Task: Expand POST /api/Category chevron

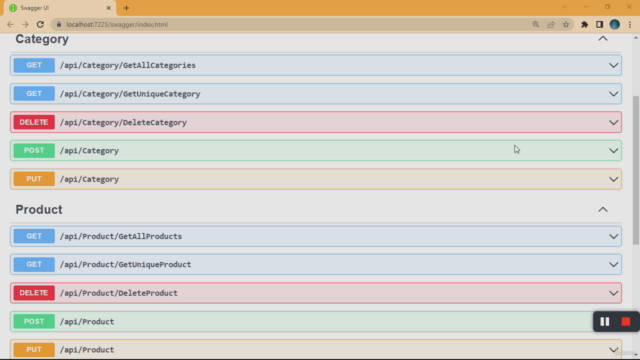Action: coord(613,151)
